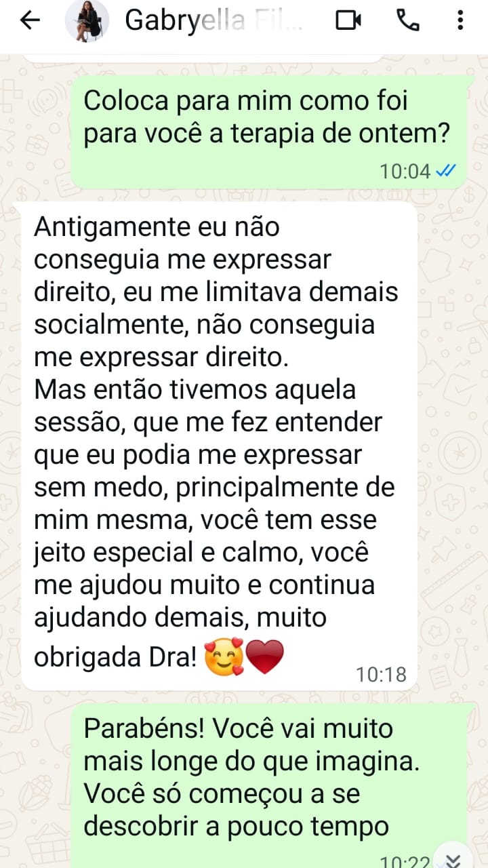Select the received message starting with Antigamente
This screenshot has width=488, height=868.
pyautogui.click(x=219, y=446)
